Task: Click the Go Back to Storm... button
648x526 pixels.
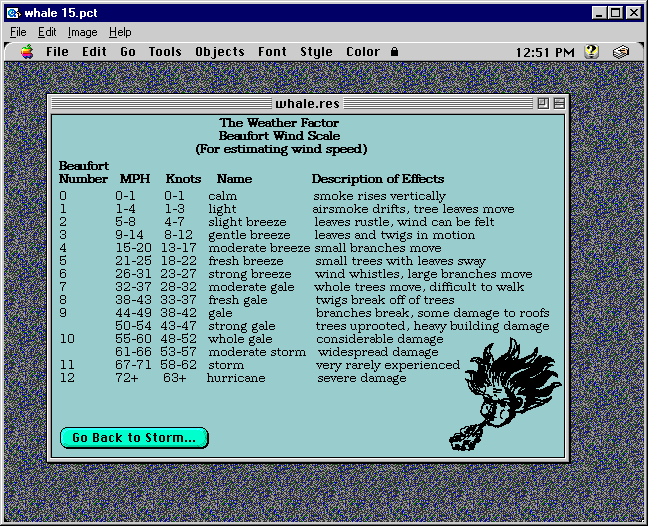Action: 134,438
